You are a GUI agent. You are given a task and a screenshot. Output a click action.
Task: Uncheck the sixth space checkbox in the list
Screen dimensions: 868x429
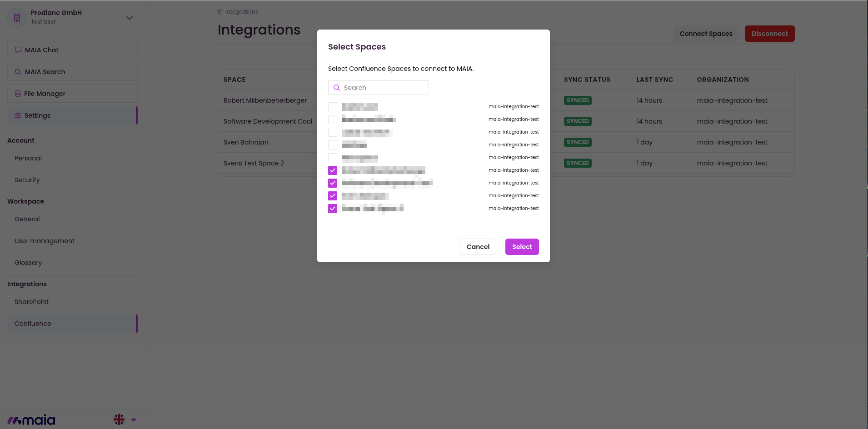333,170
